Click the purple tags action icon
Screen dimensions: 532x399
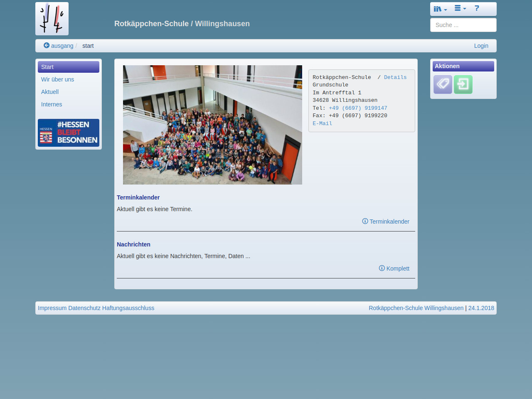coord(443,84)
